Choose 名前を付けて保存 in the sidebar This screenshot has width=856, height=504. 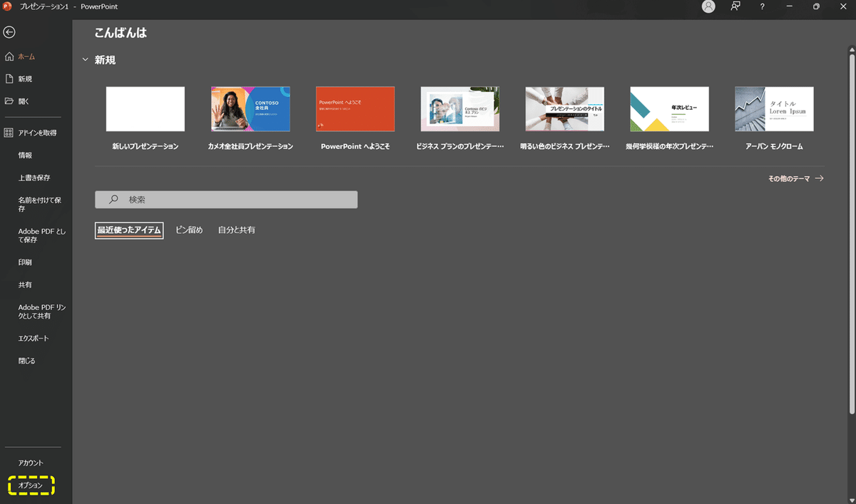[39, 205]
